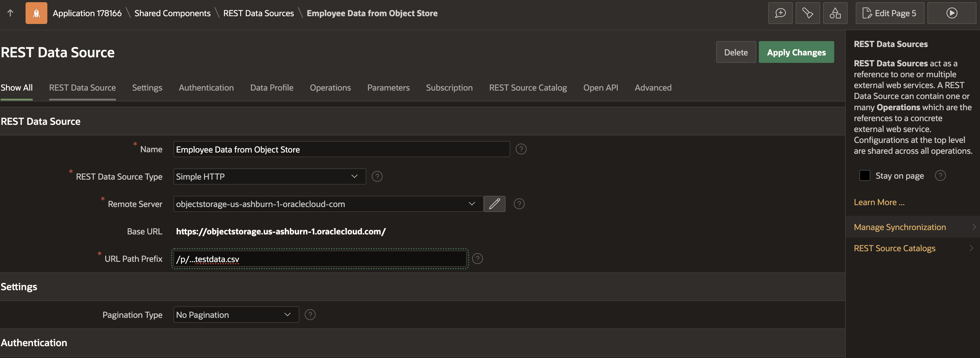Screen dimensions: 980x358
Task: Open the REST Data Source Type dropdown
Action: coord(269,177)
